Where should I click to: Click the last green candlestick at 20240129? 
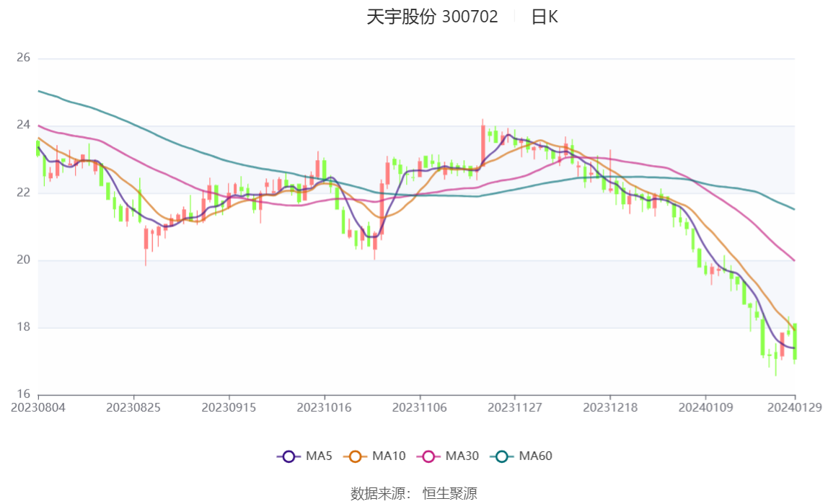pyautogui.click(x=795, y=342)
